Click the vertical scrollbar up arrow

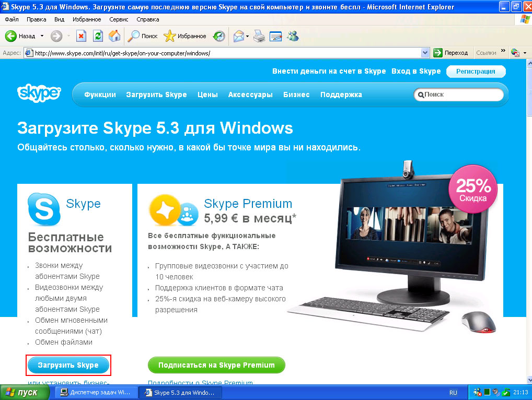[529, 63]
